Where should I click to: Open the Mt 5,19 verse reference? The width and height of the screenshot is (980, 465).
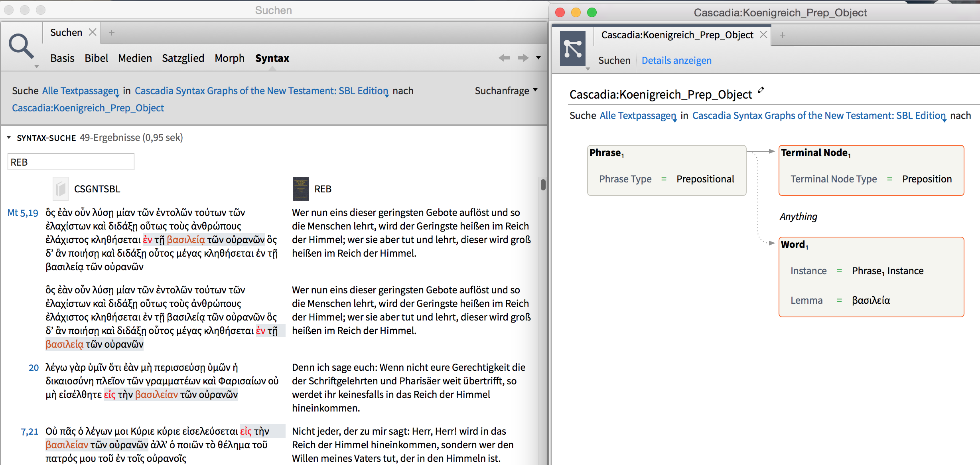click(23, 213)
